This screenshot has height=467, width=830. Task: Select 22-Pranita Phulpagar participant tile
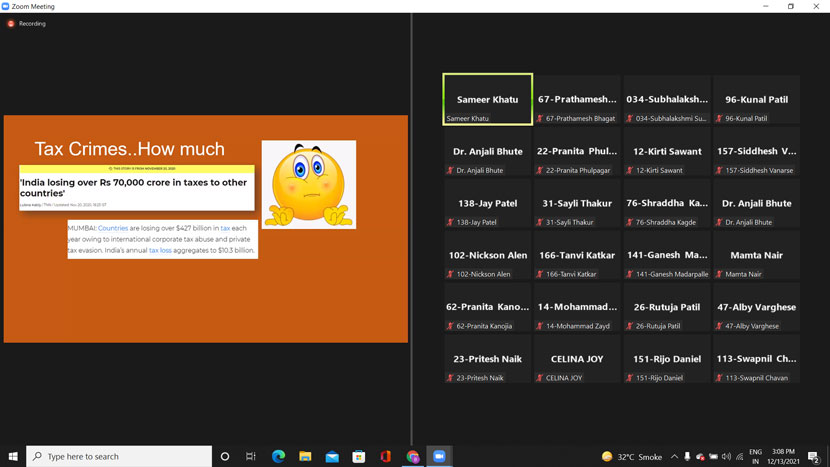tap(577, 151)
